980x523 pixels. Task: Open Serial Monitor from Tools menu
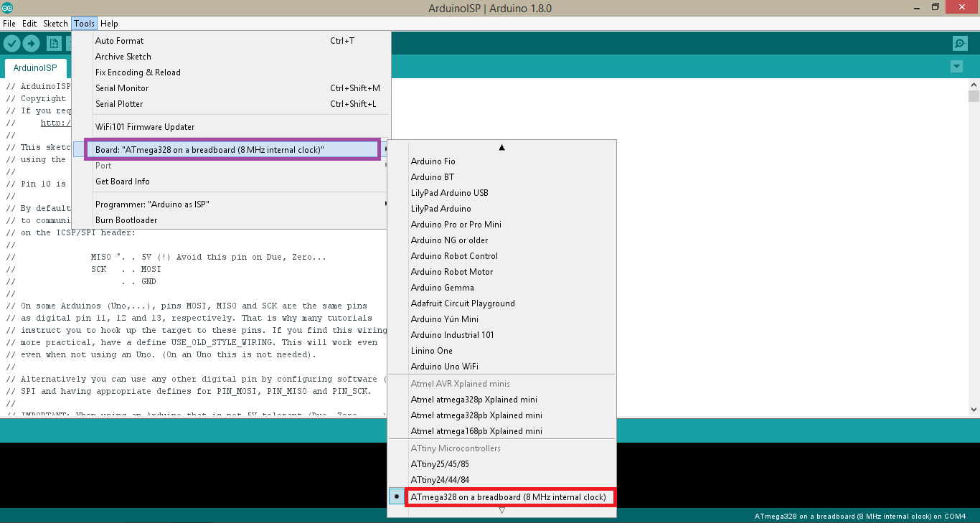tap(231, 88)
